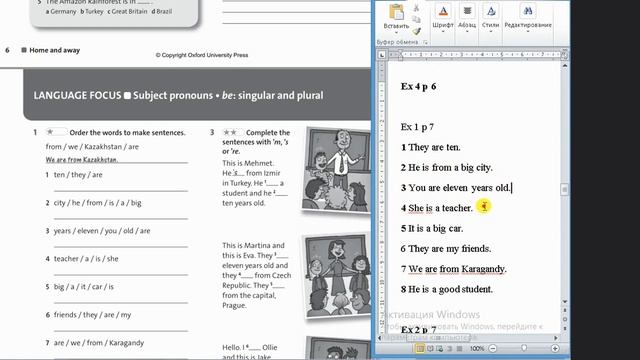
Task: Click the line '6 They are my friends.'
Action: point(446,249)
